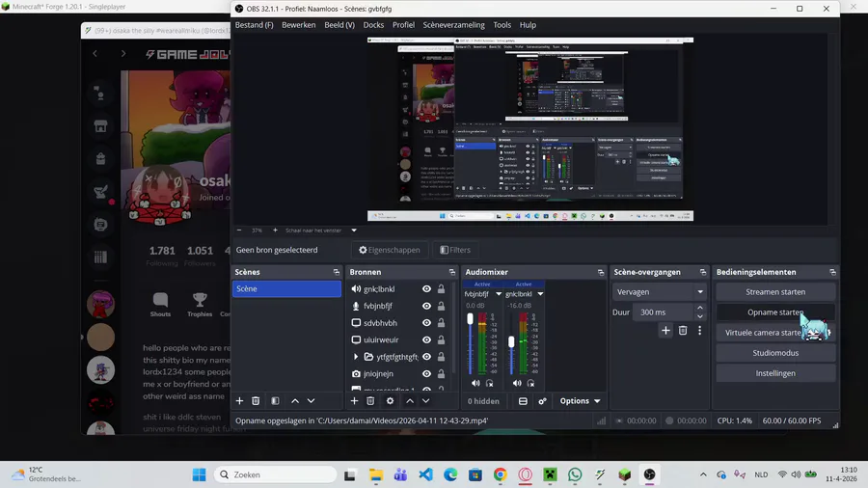Image resolution: width=868 pixels, height=488 pixels.
Task: Open fvbjnbfjf mixer channel dropdown arrow
Action: point(499,294)
